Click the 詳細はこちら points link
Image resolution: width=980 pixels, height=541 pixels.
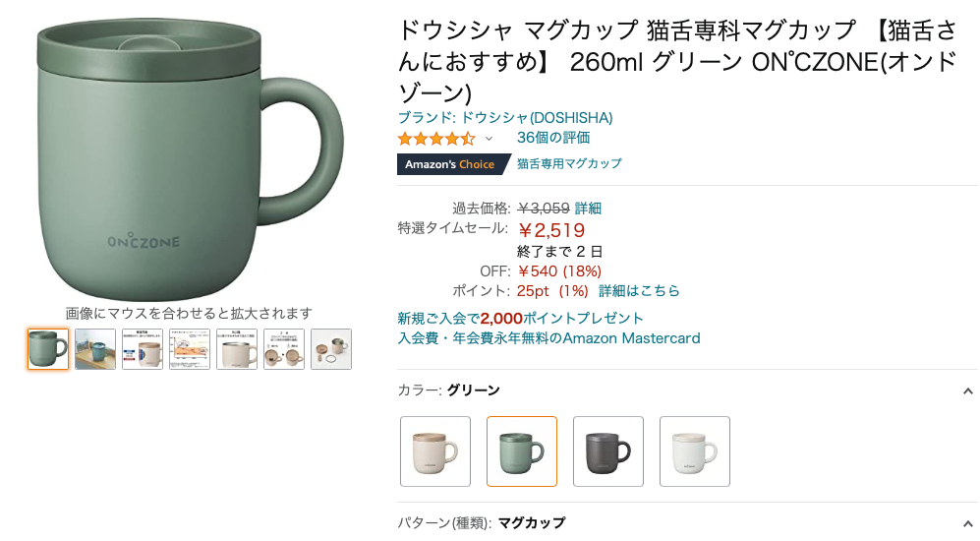coord(639,291)
